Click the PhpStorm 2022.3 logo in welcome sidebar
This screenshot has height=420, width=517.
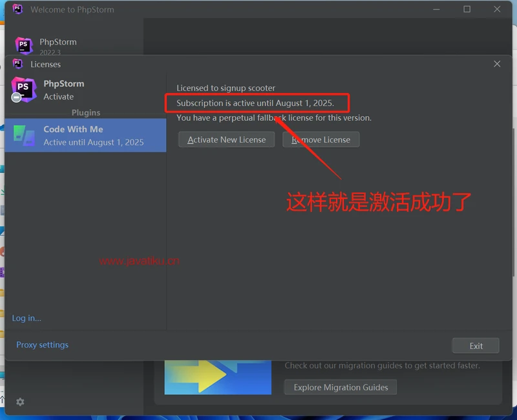[x=24, y=46]
